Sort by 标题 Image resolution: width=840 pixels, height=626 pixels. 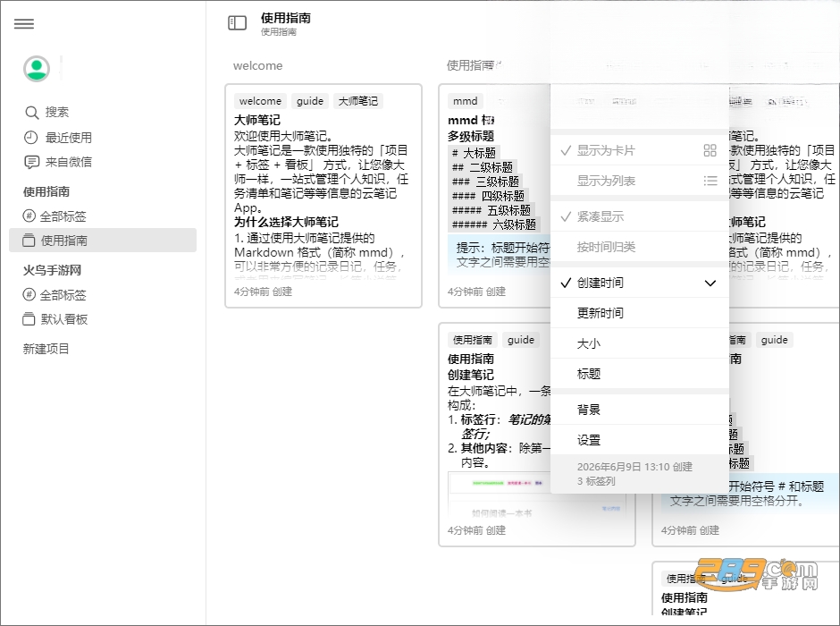click(640, 374)
